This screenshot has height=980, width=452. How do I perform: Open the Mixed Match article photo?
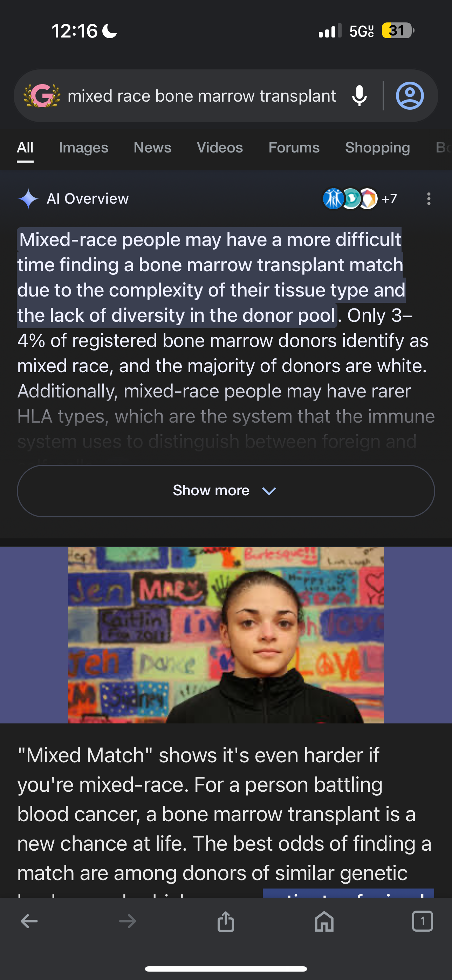(x=226, y=634)
